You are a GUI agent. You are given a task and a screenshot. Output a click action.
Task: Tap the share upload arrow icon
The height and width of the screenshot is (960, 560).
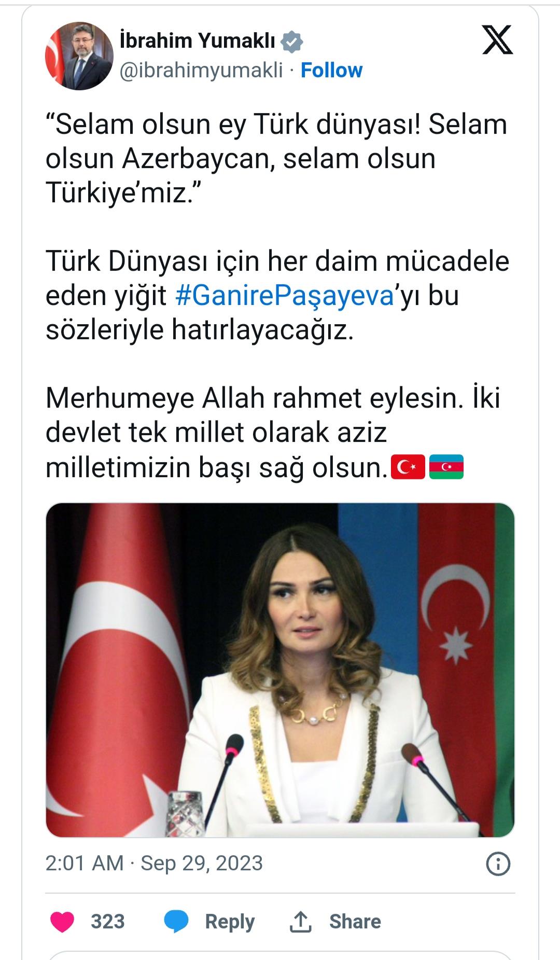[x=300, y=922]
